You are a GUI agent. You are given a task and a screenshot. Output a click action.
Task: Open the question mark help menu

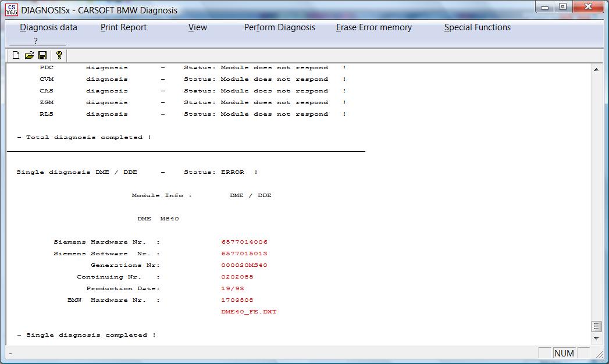pos(35,41)
